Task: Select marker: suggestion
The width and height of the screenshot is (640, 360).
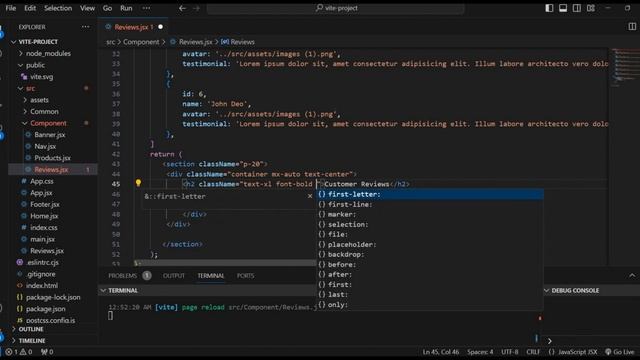Action: 430,214
